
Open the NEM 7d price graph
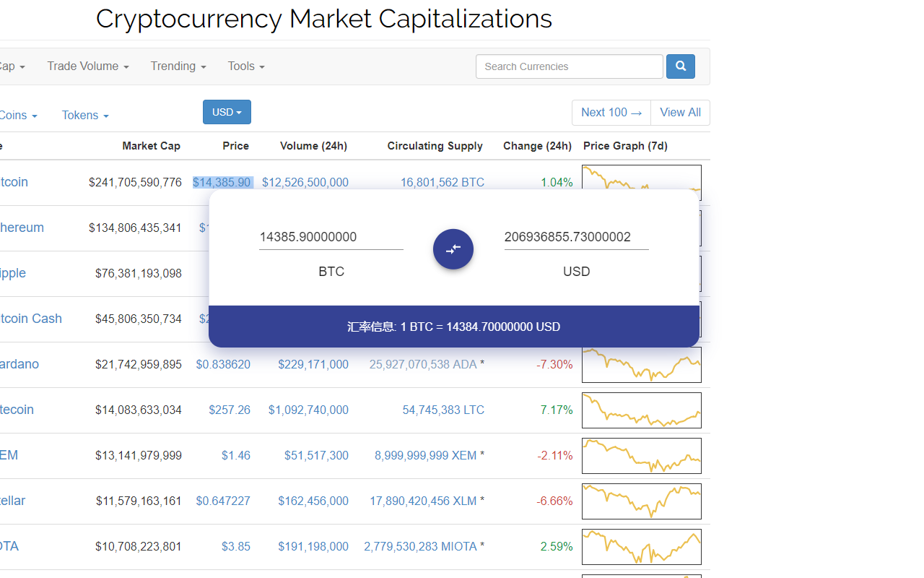point(642,456)
